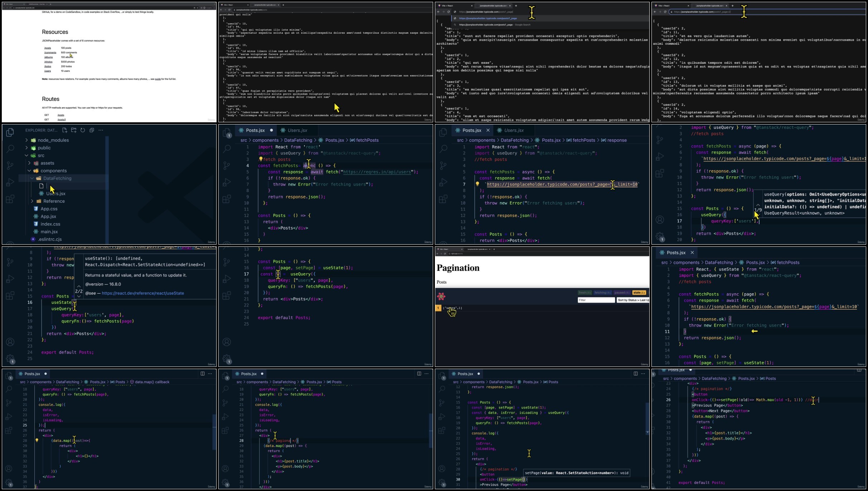Open the Explorer header more actions ellipsis
Image resolution: width=868 pixels, height=491 pixels.
coord(101,130)
